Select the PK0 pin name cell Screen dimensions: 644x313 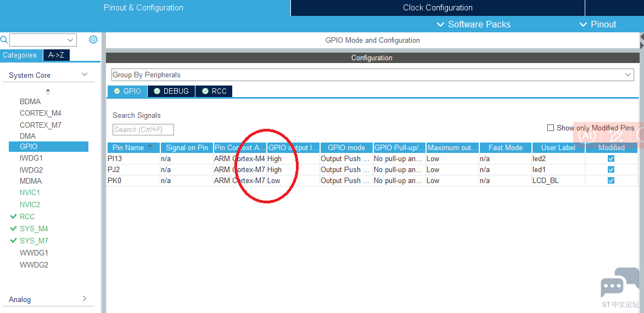pyautogui.click(x=133, y=180)
